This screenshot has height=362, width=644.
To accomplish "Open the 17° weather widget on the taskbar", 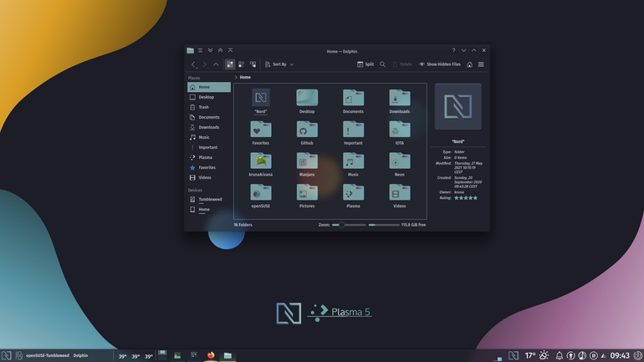I will pos(536,355).
